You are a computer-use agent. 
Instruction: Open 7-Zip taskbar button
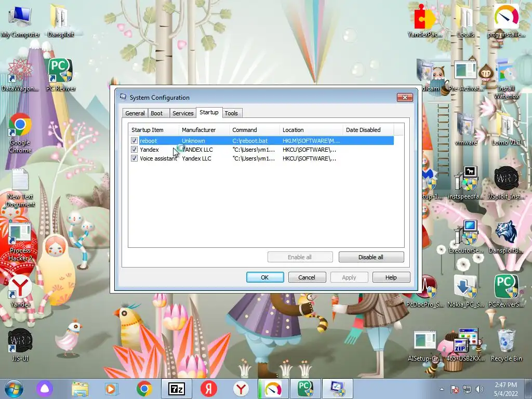tap(177, 389)
